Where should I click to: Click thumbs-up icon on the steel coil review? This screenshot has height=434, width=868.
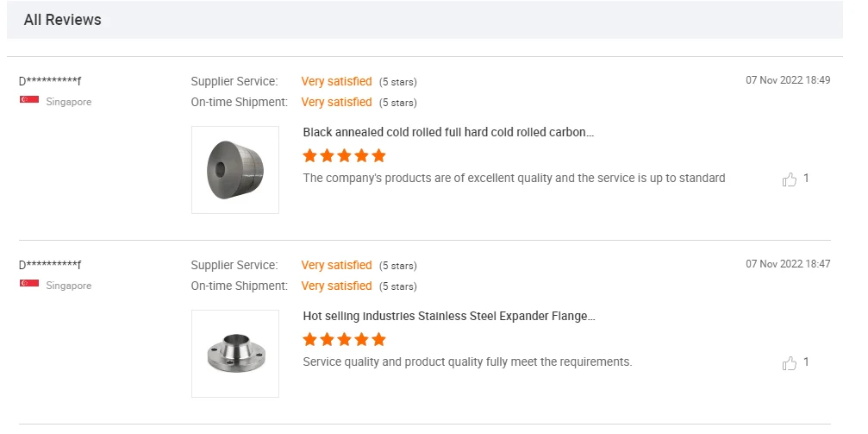(790, 179)
